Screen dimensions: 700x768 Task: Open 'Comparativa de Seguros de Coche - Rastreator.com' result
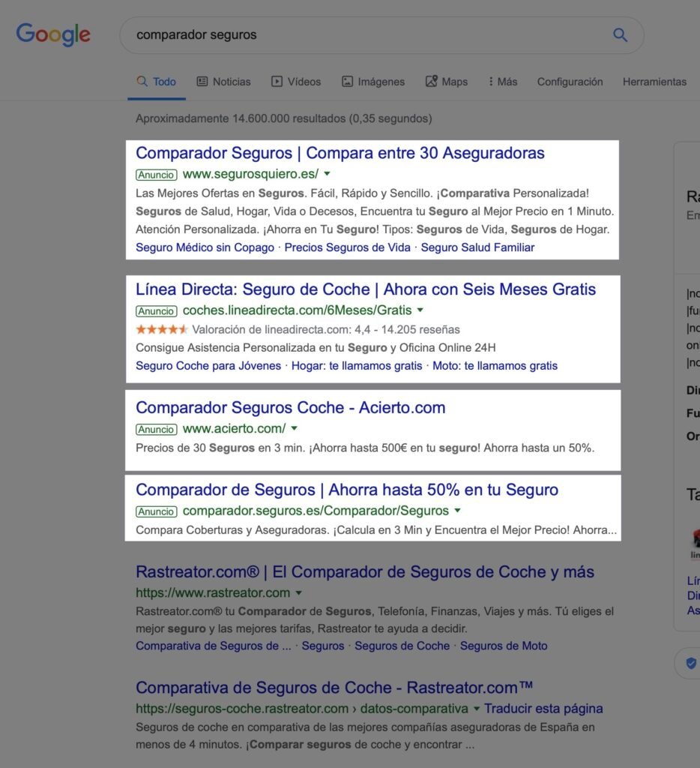click(334, 688)
